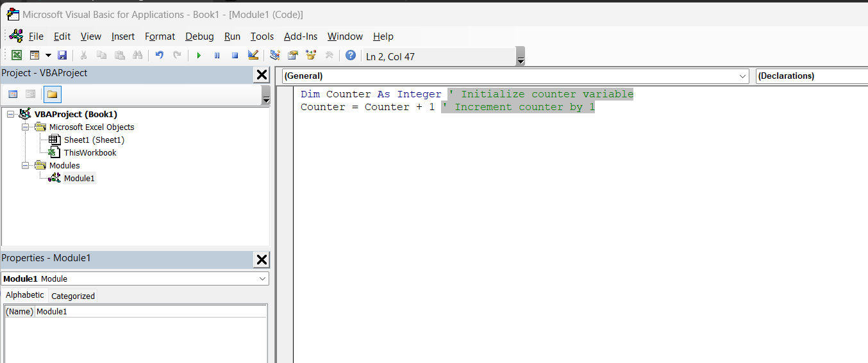Select Module1 in the project tree

coord(79,178)
